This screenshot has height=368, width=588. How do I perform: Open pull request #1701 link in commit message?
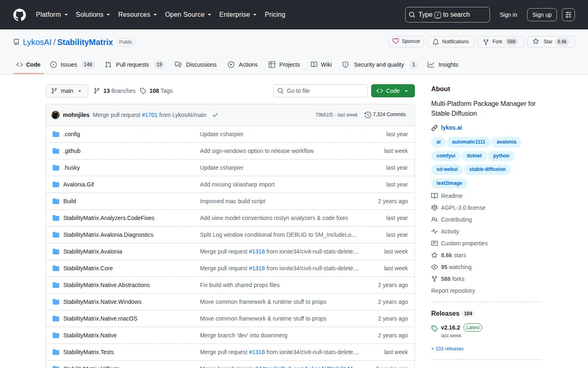149,115
